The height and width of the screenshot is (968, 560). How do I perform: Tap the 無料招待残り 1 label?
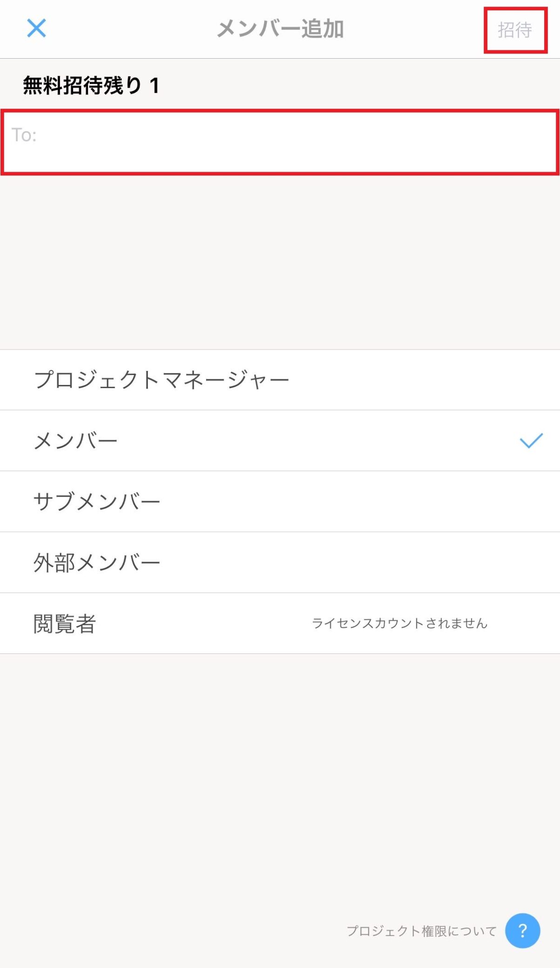pos(92,86)
